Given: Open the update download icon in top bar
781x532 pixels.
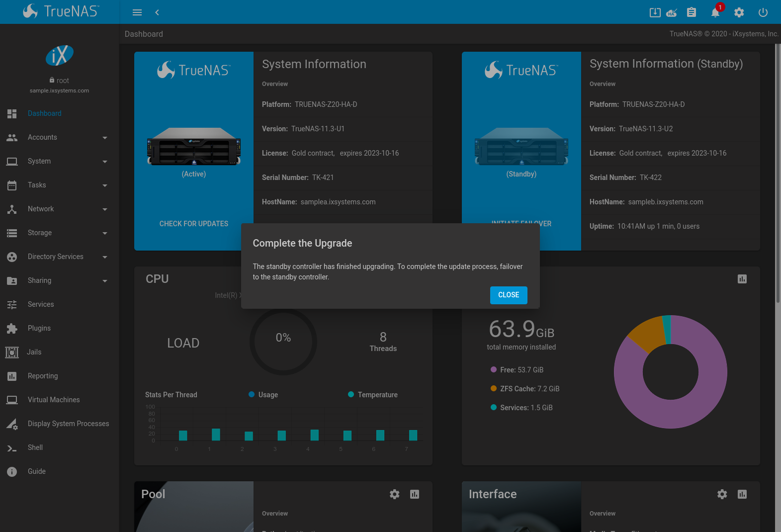Looking at the screenshot, I should click(x=655, y=12).
